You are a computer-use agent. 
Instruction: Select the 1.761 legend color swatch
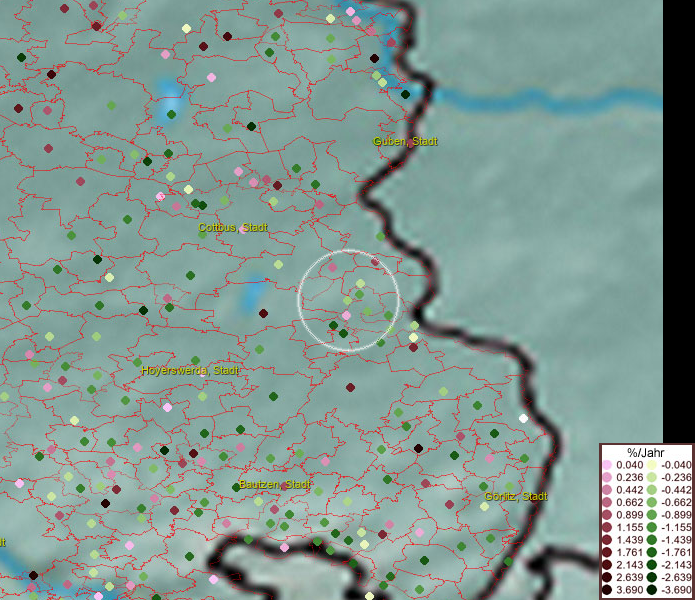coord(607,552)
